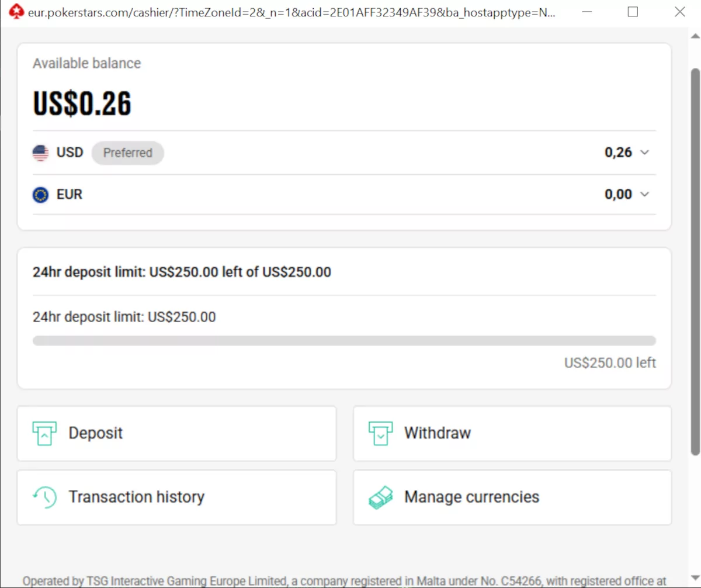701x588 pixels.
Task: Click the PokerStars logo in title bar
Action: 17,12
